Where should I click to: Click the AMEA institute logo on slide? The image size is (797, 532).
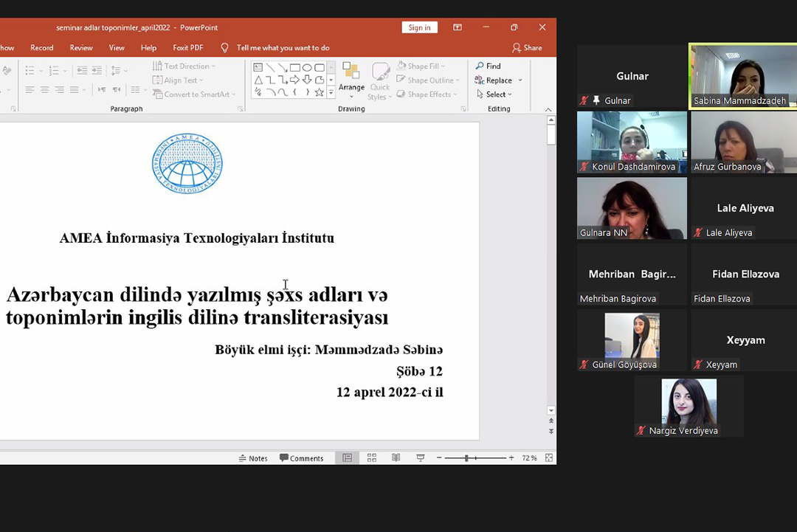pos(187,163)
